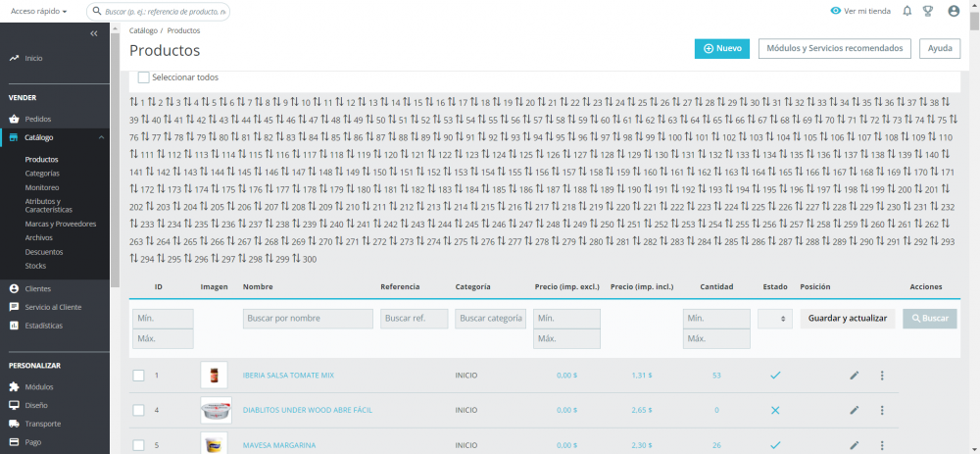980x454 pixels.
Task: Click the Ver mi tienda link
Action: click(x=867, y=11)
